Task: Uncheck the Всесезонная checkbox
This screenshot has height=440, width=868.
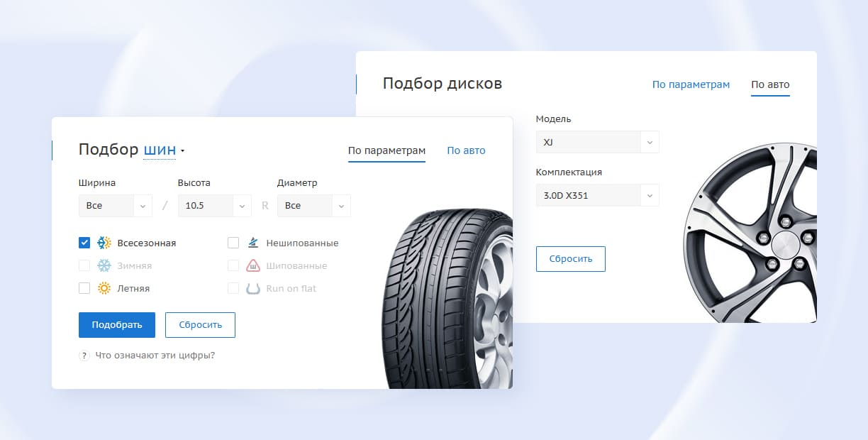Action: [x=84, y=242]
